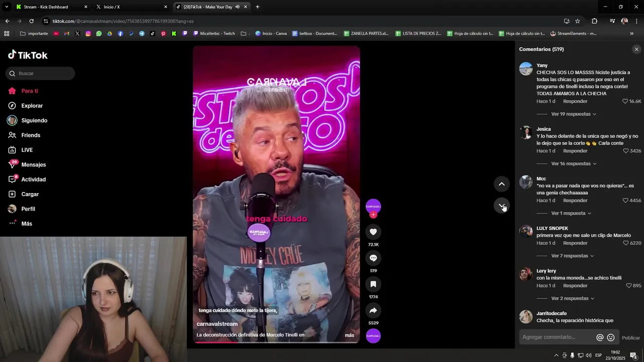Follow carnavalstream with the red plus badge

pyautogui.click(x=373, y=215)
